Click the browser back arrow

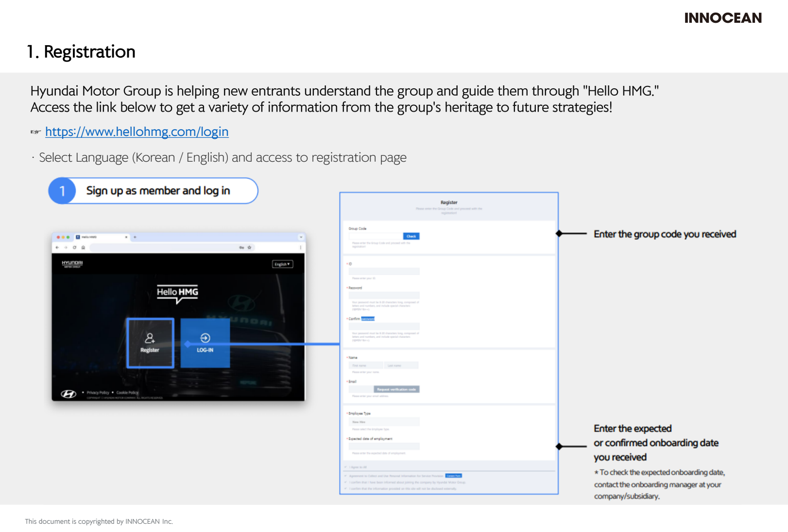57,248
